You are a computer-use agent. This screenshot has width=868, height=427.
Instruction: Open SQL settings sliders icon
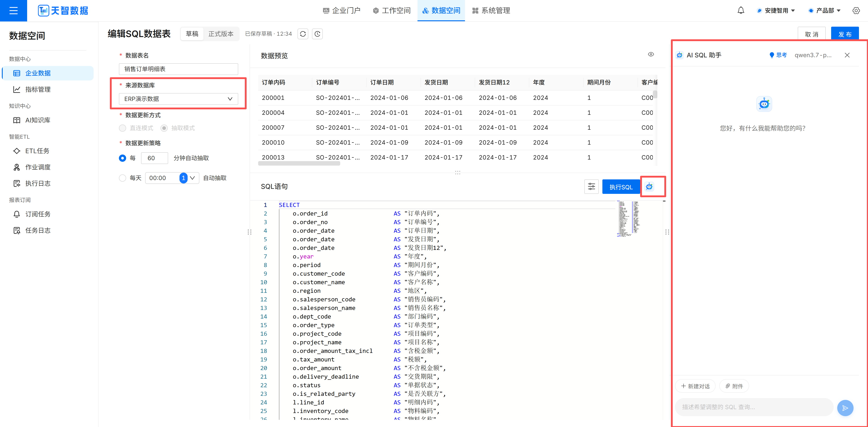(x=591, y=187)
